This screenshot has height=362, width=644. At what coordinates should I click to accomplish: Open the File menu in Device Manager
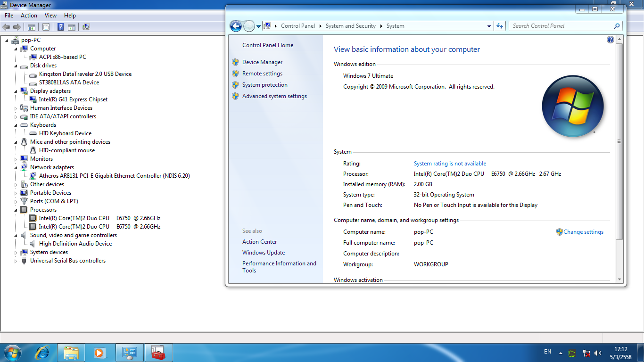[9, 16]
